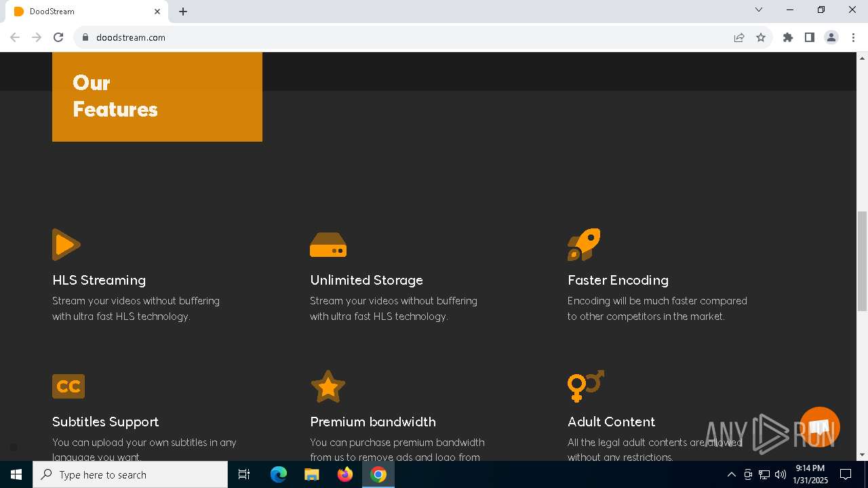Close the DoodStream tab
868x488 pixels.
coord(157,12)
